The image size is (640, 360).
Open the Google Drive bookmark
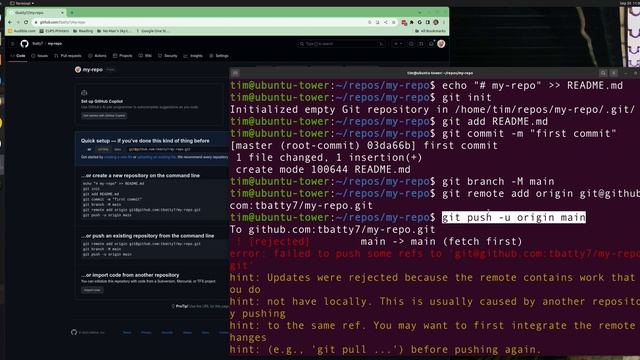152,31
